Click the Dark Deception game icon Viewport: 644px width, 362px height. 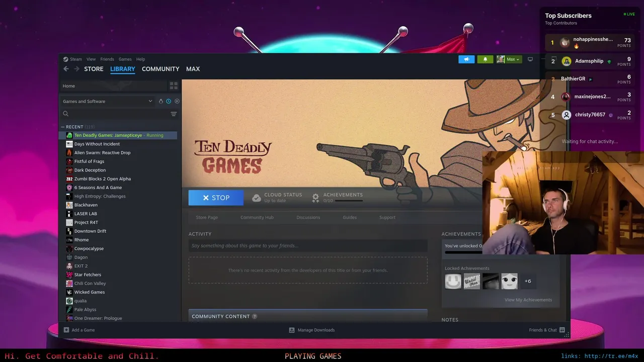tap(69, 170)
